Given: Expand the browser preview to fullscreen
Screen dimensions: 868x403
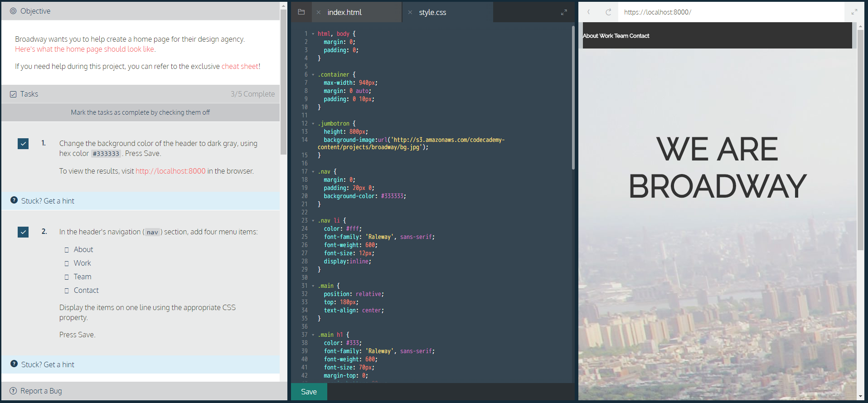Looking at the screenshot, I should point(854,12).
